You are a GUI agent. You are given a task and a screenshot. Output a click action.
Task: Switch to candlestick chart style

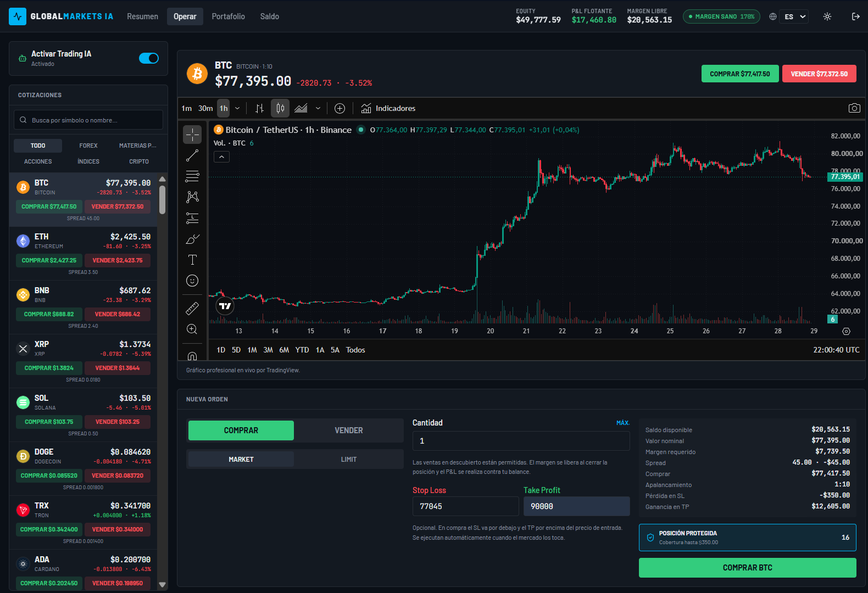[280, 108]
